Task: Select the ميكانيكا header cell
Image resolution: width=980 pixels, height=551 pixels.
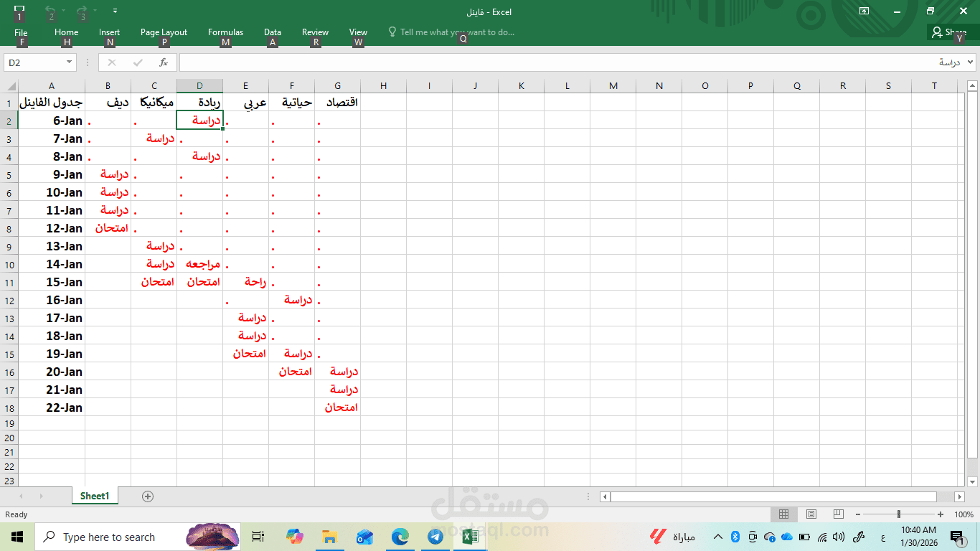Action: coord(154,103)
